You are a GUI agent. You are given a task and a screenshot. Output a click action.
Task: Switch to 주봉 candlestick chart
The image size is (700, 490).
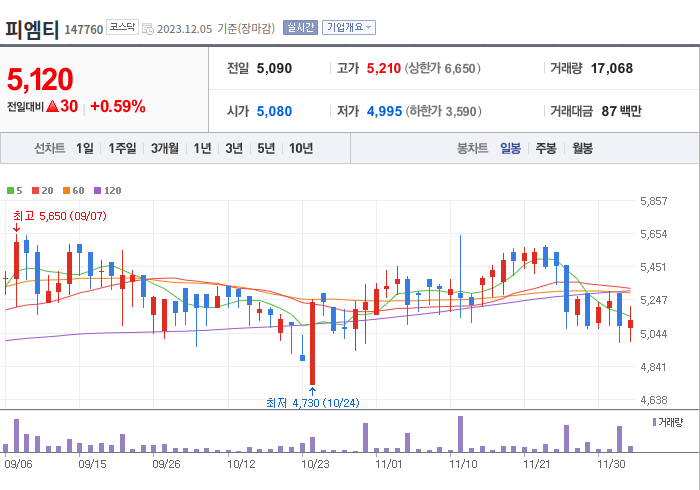tap(546, 148)
